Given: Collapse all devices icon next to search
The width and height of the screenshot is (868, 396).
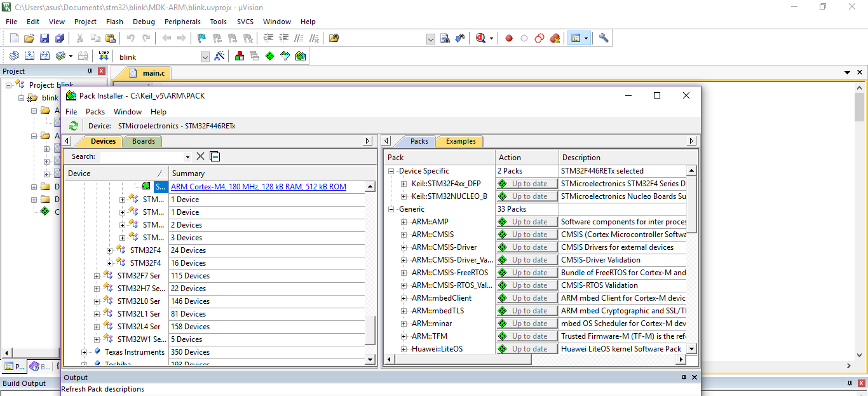Looking at the screenshot, I should (x=215, y=156).
